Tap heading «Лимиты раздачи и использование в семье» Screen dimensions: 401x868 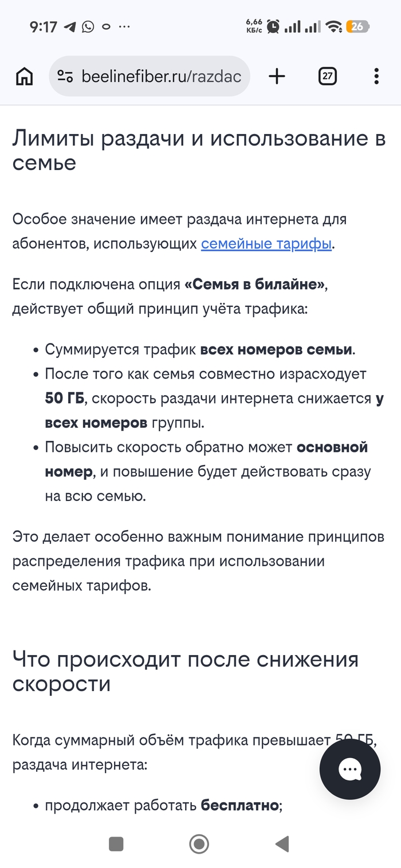click(199, 151)
